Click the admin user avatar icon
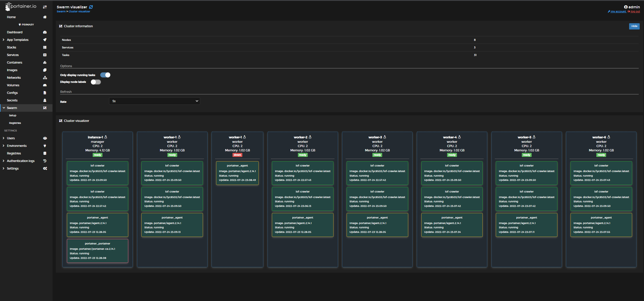Image resolution: width=644 pixels, height=301 pixels. coord(626,7)
